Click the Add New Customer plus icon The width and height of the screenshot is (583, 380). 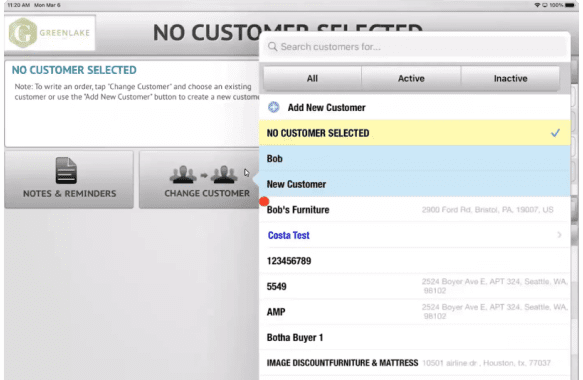[x=274, y=107]
